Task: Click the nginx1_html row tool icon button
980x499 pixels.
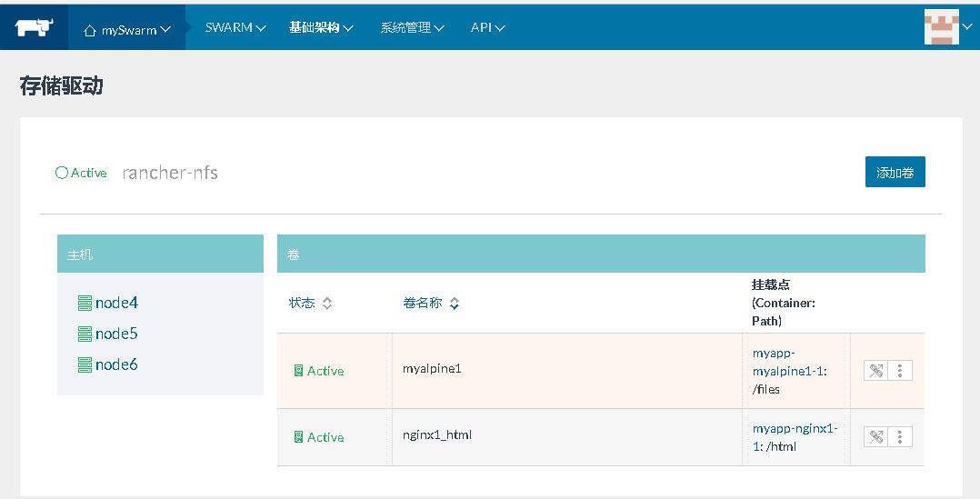Action: 876,437
